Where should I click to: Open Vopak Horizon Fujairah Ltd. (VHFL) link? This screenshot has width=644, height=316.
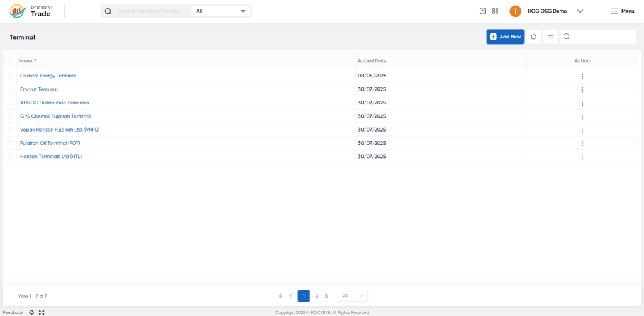coord(60,130)
